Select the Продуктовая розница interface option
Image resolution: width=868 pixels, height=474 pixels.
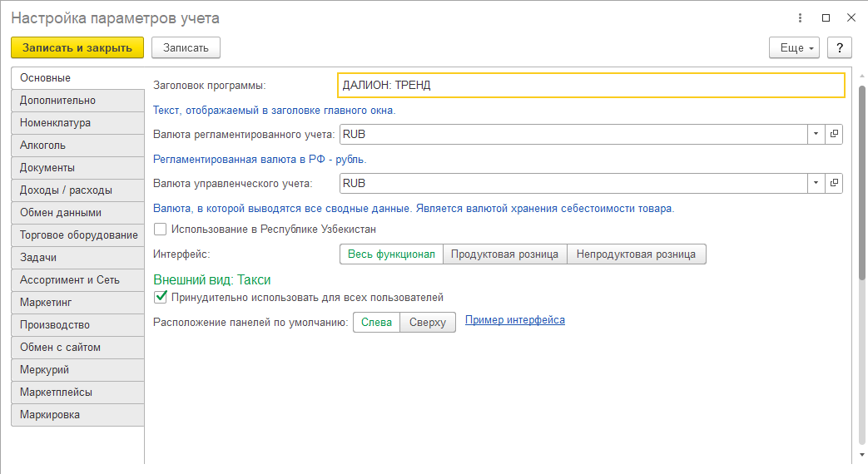504,254
